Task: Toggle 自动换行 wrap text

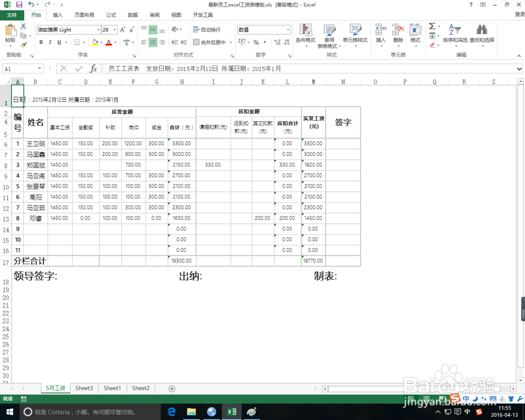Action: (207, 30)
